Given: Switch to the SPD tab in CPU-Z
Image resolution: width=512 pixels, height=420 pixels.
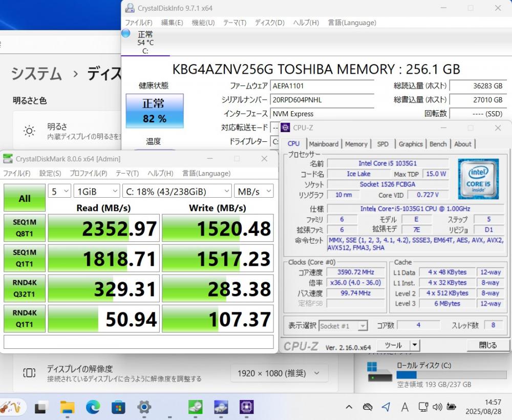Looking at the screenshot, I should 382,144.
